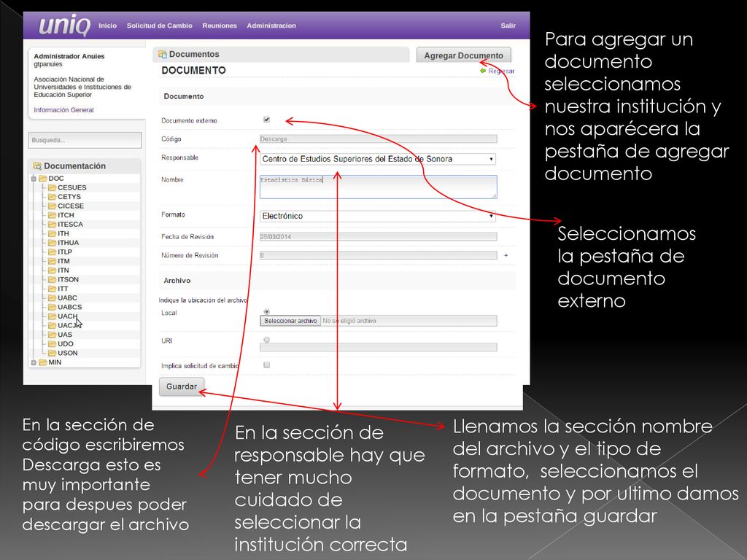Viewport: 747px width, 560px height.
Task: Select the USON folder icon
Action: coord(52,354)
